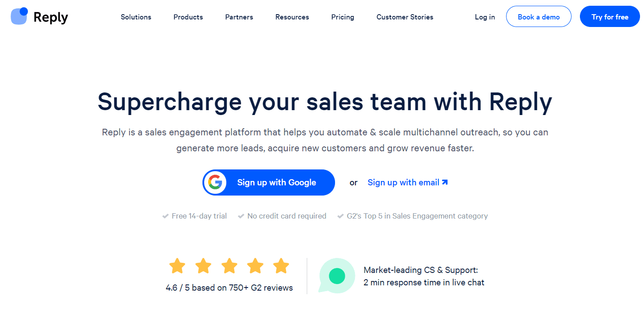
Task: Click Sign up with Google button
Action: [269, 182]
